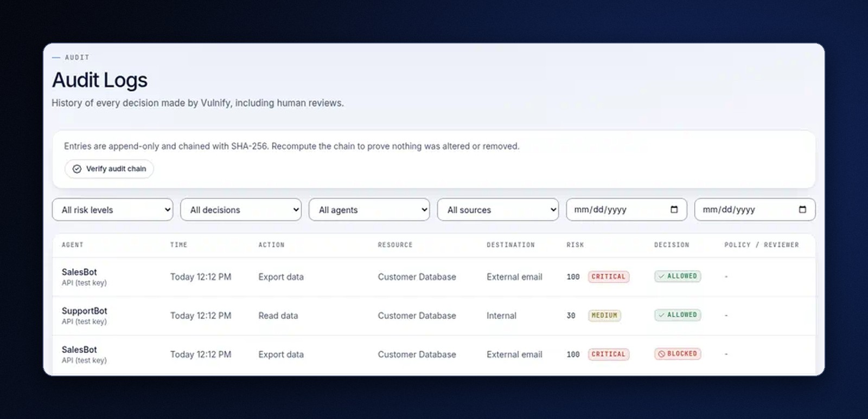The width and height of the screenshot is (868, 419).
Task: Click the first mm/dd/yyyy date field
Action: [627, 210]
